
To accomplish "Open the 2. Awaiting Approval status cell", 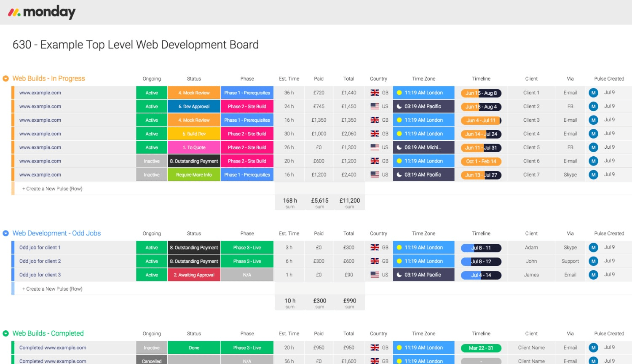I will (194, 275).
